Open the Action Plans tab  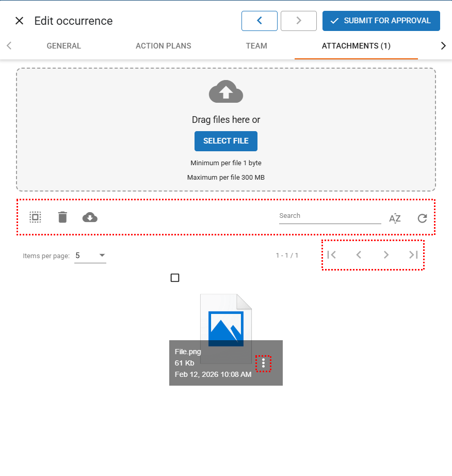164,46
